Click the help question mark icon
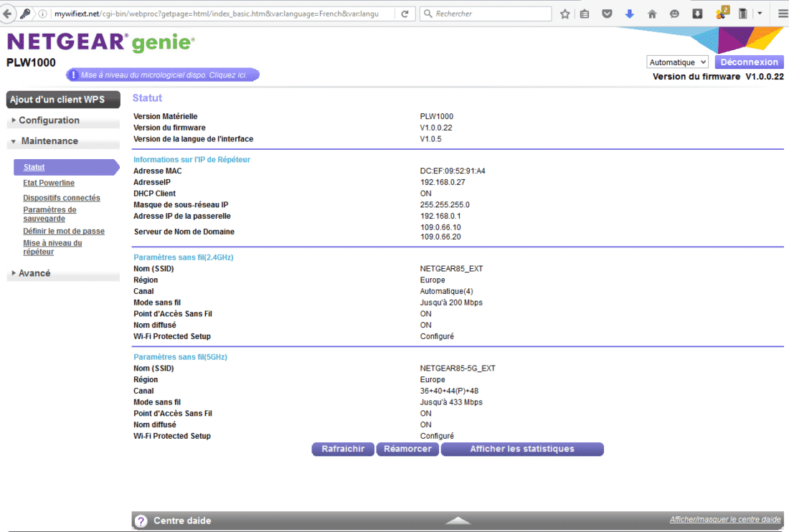The height and width of the screenshot is (532, 789). 141,521
